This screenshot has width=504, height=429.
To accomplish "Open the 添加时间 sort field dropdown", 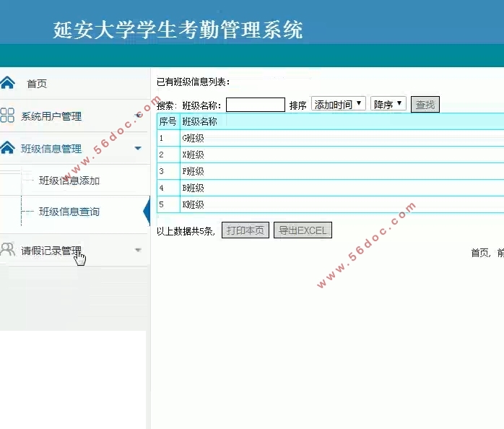I will pos(339,104).
